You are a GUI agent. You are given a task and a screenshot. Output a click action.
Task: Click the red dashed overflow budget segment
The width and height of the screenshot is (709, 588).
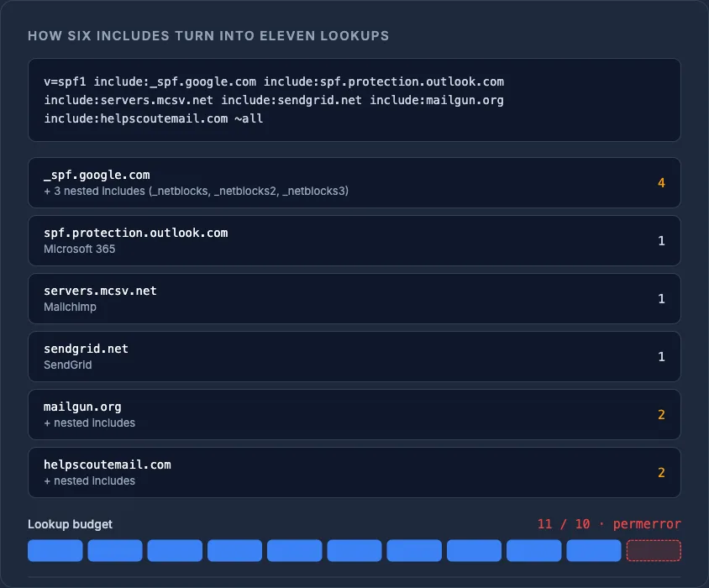654,550
